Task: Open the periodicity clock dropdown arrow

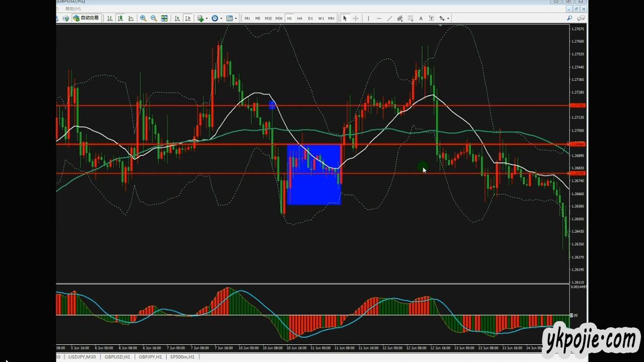Action: (x=221, y=19)
